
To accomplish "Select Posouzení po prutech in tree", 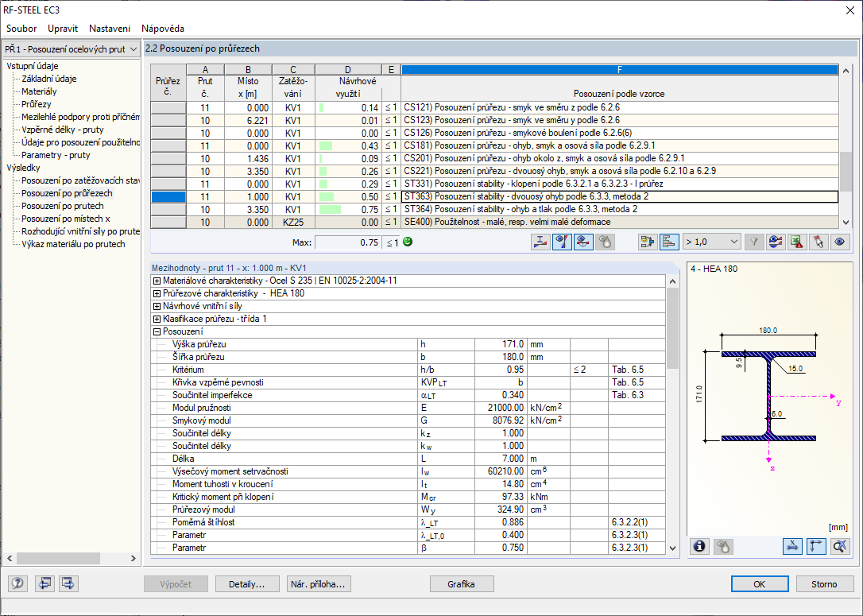I will (x=62, y=206).
